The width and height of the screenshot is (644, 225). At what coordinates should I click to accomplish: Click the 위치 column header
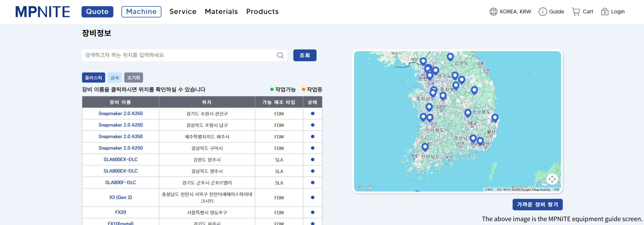click(x=207, y=102)
